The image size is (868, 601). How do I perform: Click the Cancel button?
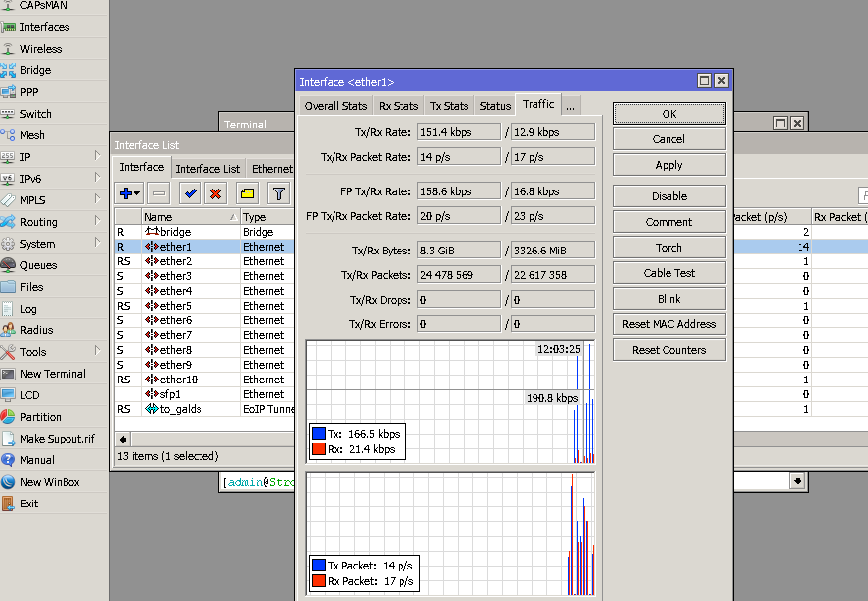pos(669,139)
